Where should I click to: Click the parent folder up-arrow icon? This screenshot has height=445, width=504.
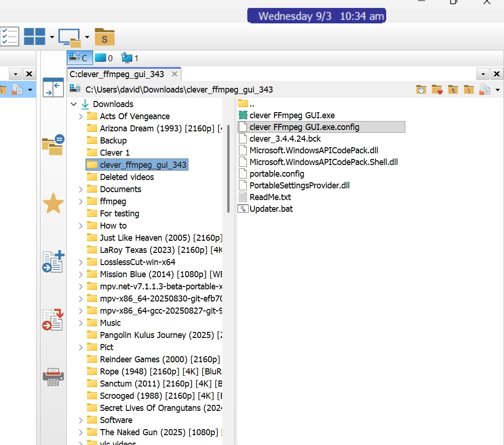[453, 90]
